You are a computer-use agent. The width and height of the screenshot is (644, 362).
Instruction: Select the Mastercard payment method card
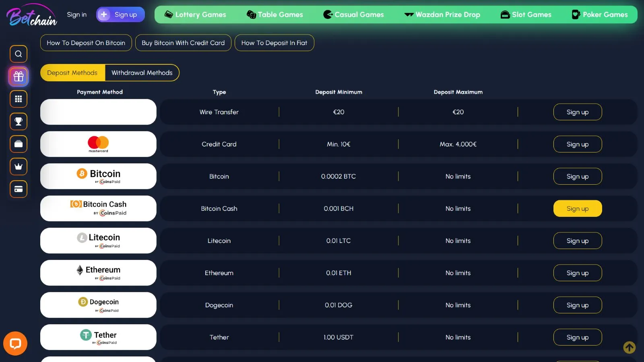pyautogui.click(x=98, y=144)
